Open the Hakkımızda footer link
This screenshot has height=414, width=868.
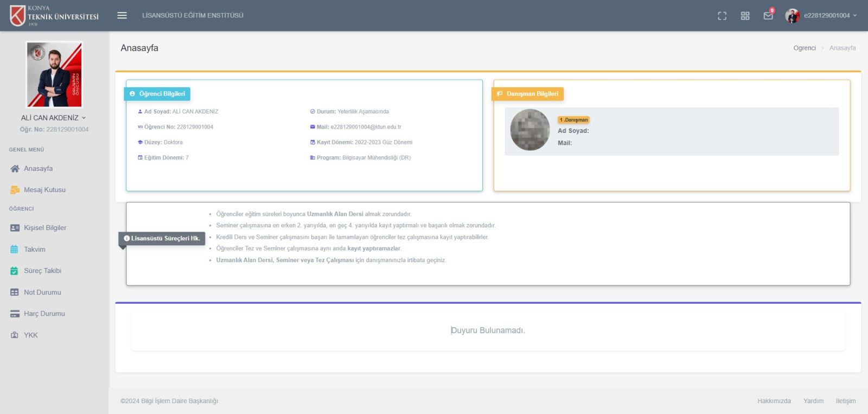point(774,401)
